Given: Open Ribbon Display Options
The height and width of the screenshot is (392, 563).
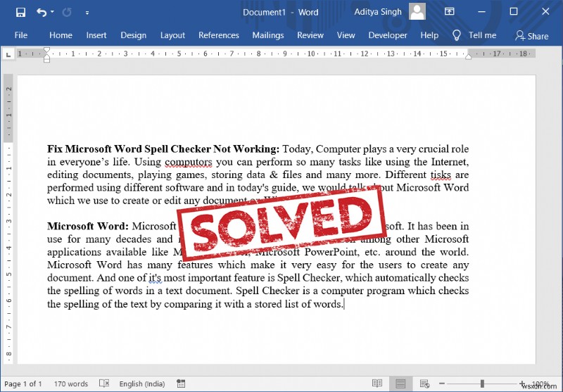Looking at the screenshot, I should point(449,12).
